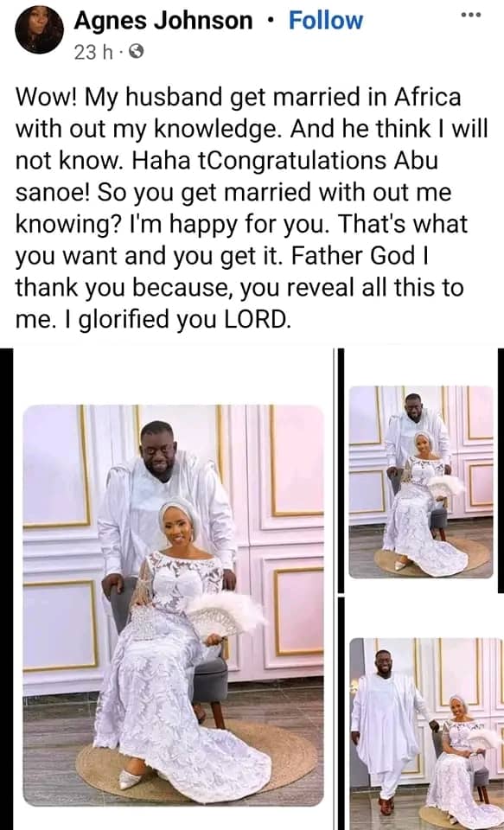Open the bottom-right photo with man standing
The height and width of the screenshot is (830, 504).
coord(426,734)
